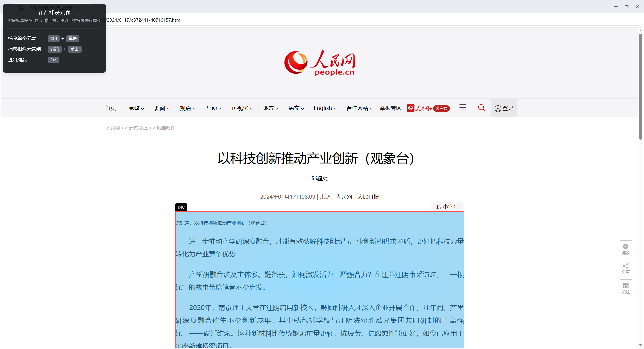644x349 pixels.
Task: Restore the browser window size
Action: tap(626, 6)
